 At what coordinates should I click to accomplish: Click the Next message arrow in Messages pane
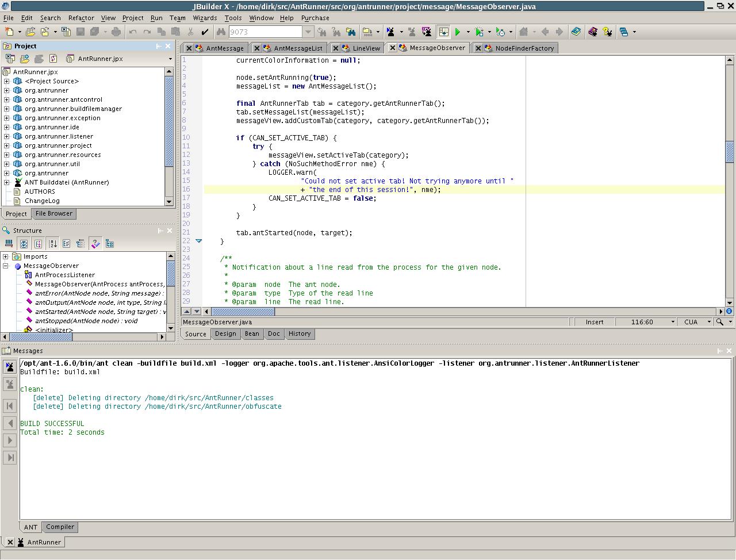click(10, 440)
